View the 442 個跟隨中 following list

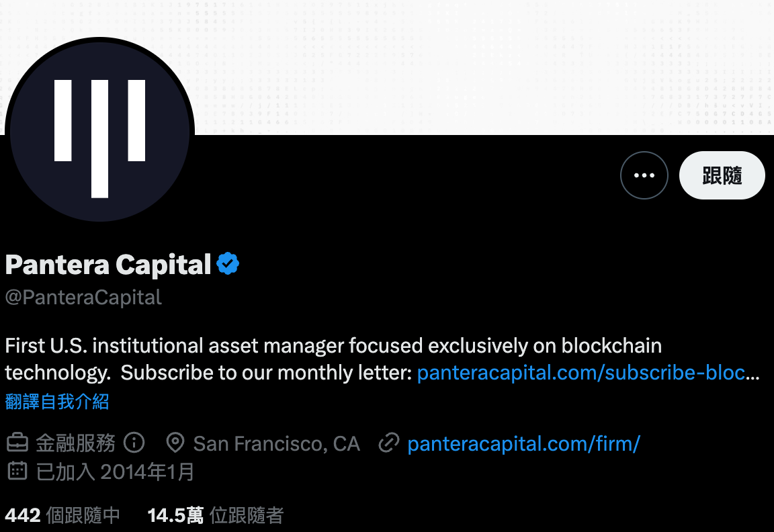[62, 515]
